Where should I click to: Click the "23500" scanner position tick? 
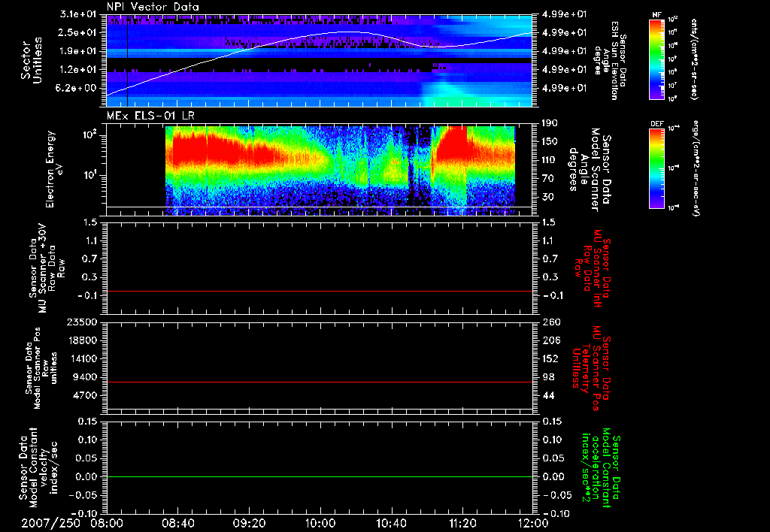(83, 322)
